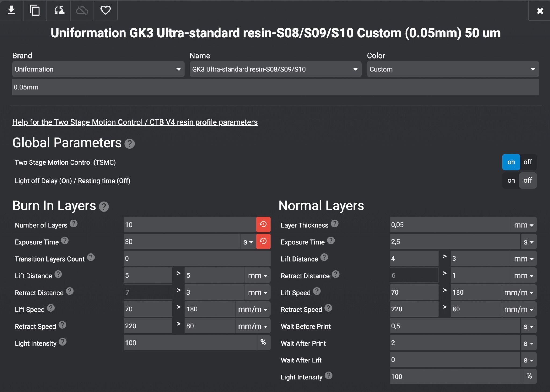Screen dimensions: 550x392
Task: Click the cloud sync disabled icon
Action: (82, 10)
